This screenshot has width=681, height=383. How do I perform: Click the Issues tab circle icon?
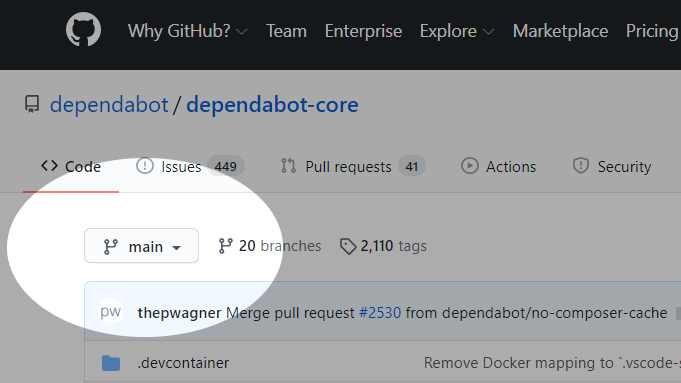(145, 165)
